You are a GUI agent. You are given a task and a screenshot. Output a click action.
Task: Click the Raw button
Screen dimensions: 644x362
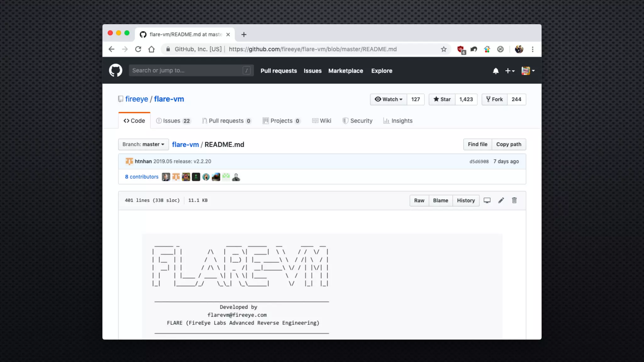[x=419, y=200]
